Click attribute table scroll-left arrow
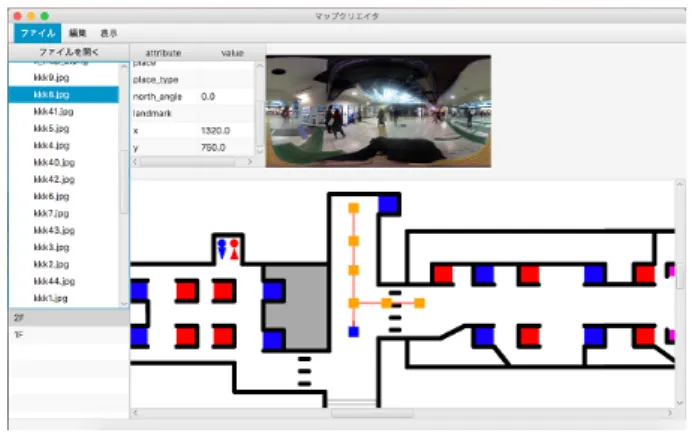This screenshot has height=439, width=692. coord(135,162)
